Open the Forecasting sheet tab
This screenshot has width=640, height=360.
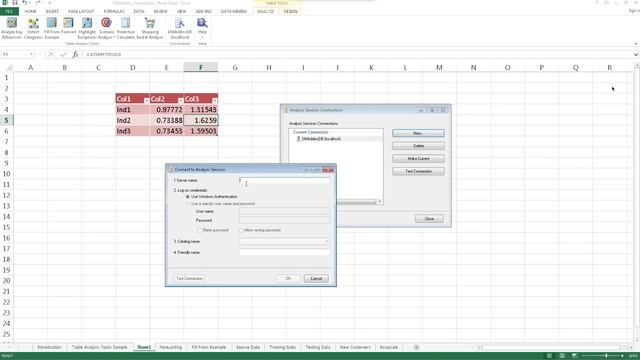170,347
